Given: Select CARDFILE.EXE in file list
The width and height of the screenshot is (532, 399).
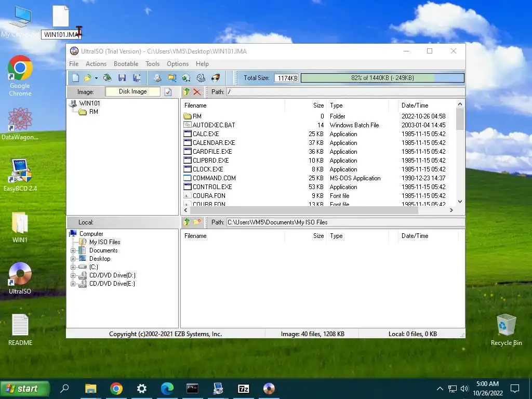Looking at the screenshot, I should [212, 152].
